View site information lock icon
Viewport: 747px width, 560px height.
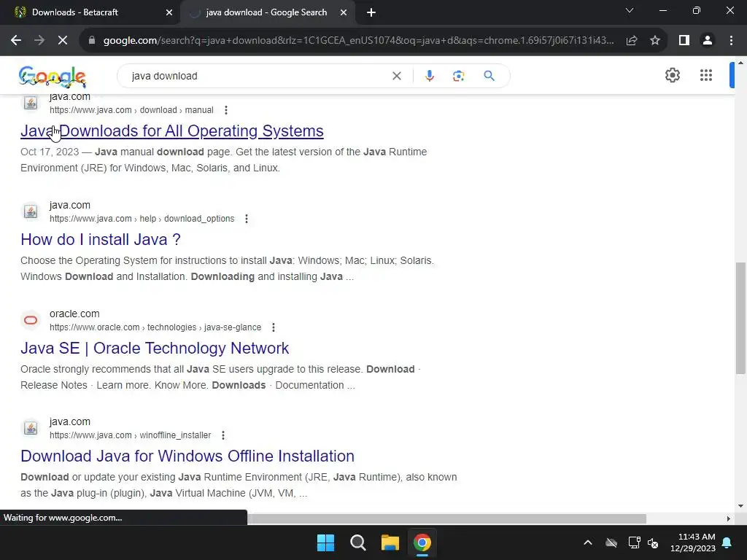[x=92, y=41]
